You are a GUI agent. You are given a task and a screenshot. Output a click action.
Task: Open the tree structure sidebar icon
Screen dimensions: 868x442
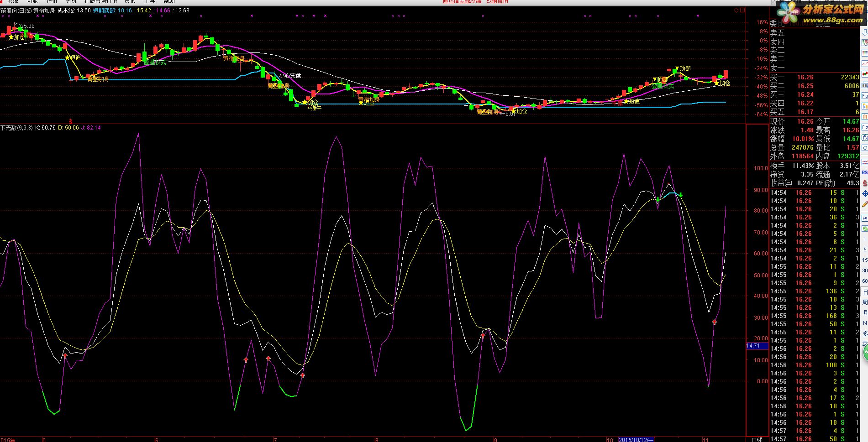865,106
